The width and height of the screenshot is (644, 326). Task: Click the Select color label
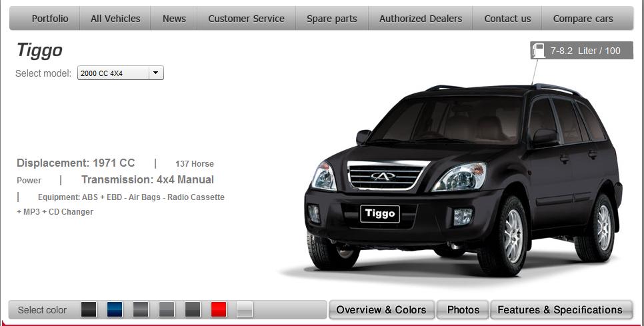tap(42, 310)
